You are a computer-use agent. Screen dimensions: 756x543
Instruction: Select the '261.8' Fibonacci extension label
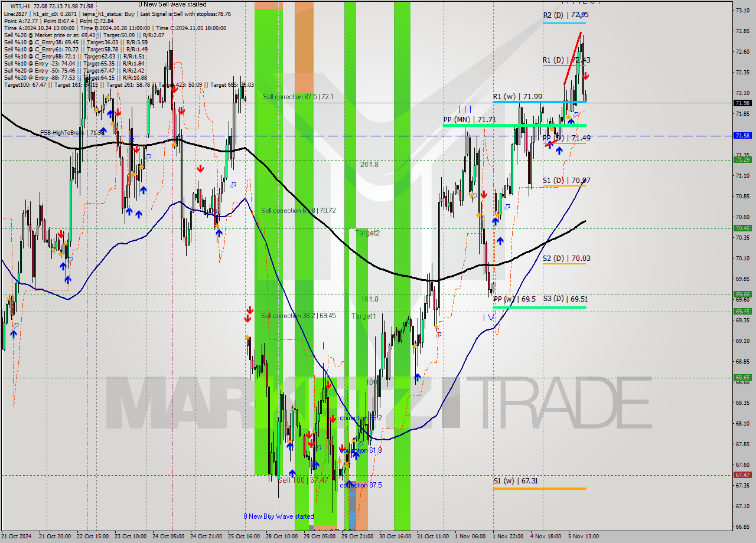369,165
